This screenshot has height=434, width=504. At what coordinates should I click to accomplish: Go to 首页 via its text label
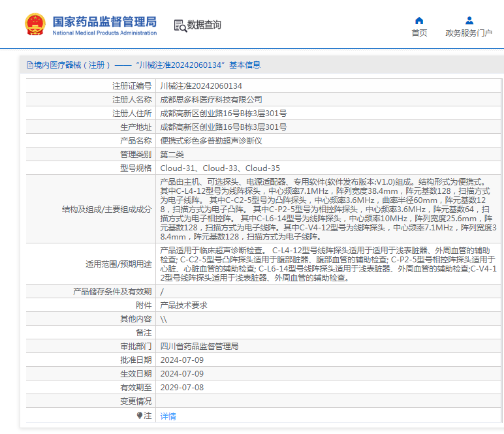[419, 33]
